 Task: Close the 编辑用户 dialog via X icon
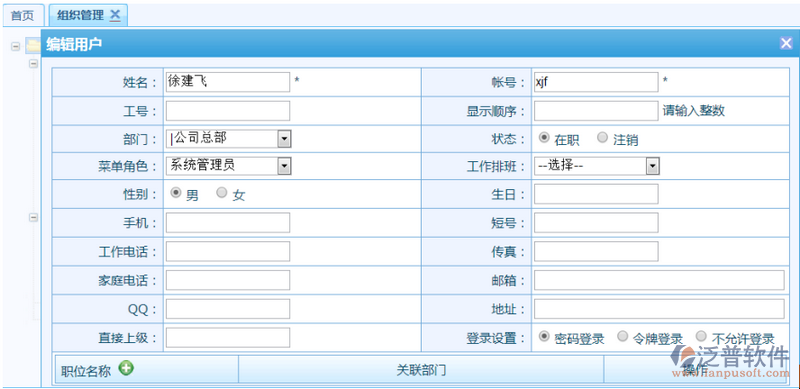click(786, 43)
